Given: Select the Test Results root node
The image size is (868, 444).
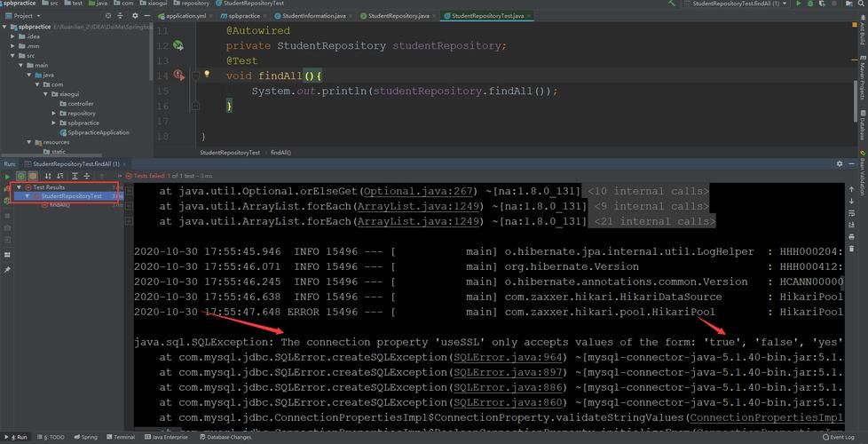Looking at the screenshot, I should (x=48, y=187).
